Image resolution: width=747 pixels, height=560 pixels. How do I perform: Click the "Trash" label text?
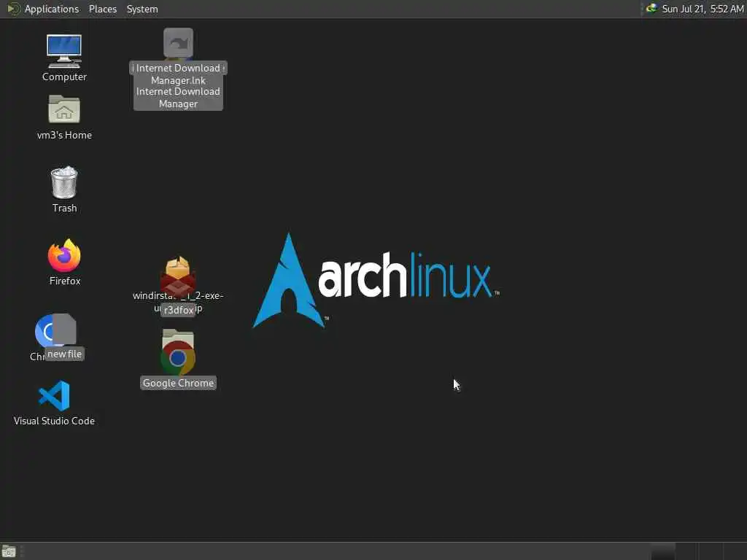(x=64, y=208)
